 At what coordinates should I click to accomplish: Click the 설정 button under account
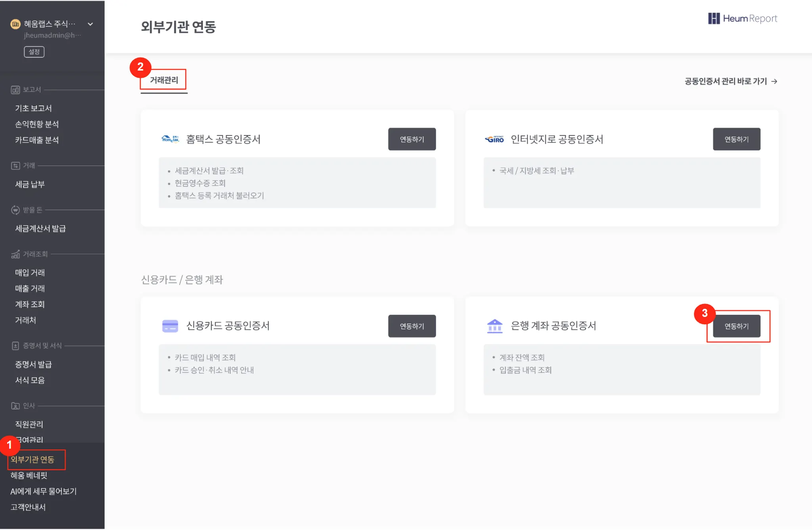pos(34,52)
